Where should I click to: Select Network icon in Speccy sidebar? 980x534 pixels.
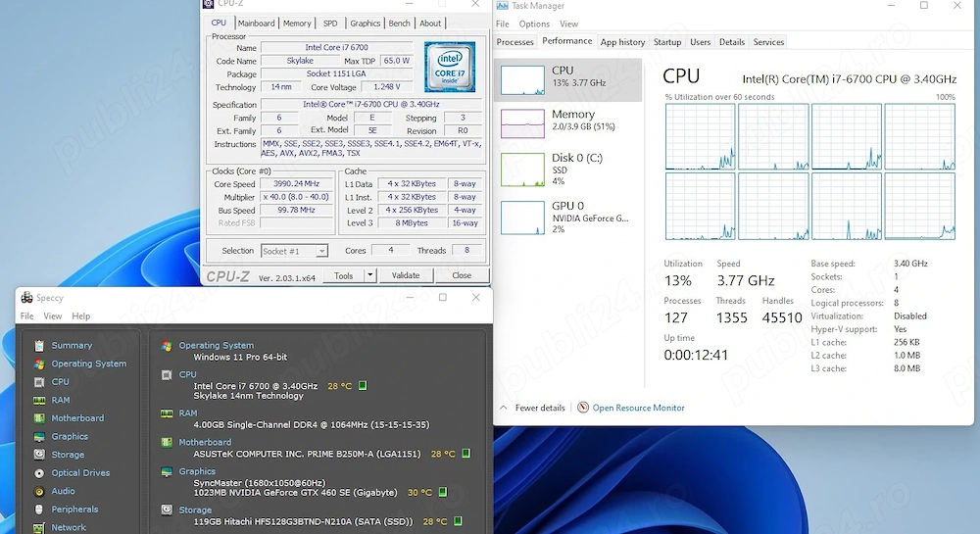click(x=39, y=528)
